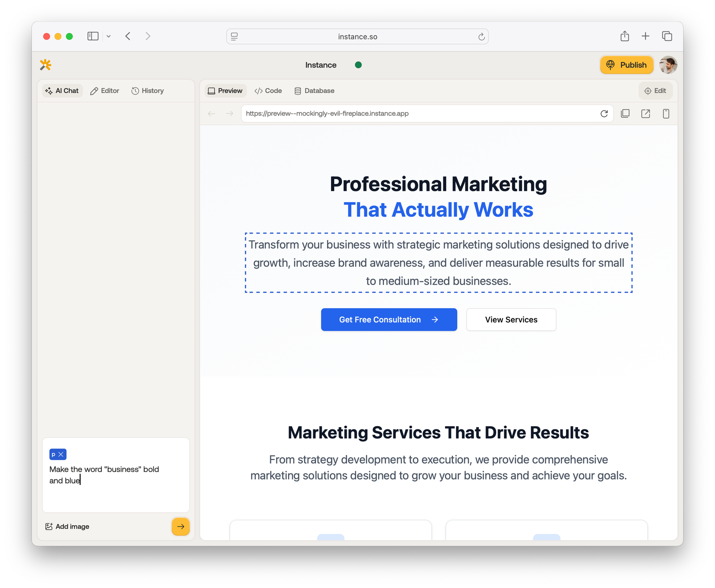Image resolution: width=715 pixels, height=588 pixels.
Task: Remove the selected p element tag
Action: click(61, 454)
